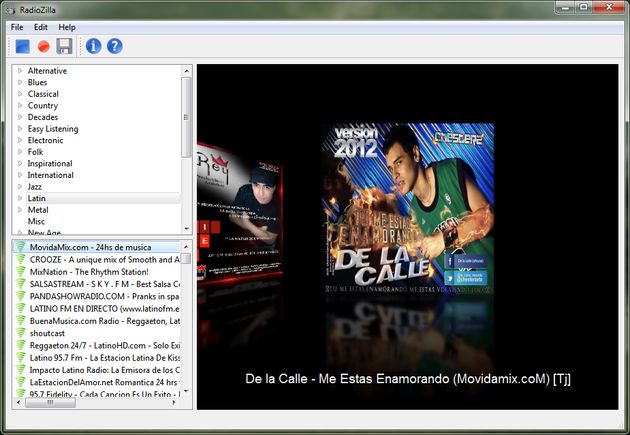
Task: Select BuenaMusica.com Radio station text
Action: (104, 321)
